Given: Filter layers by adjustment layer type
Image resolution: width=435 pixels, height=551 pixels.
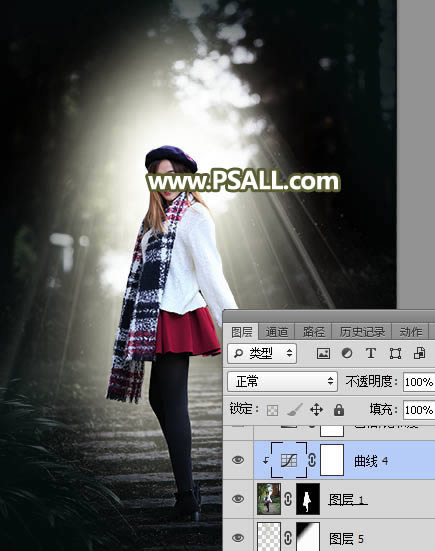Looking at the screenshot, I should [x=347, y=353].
